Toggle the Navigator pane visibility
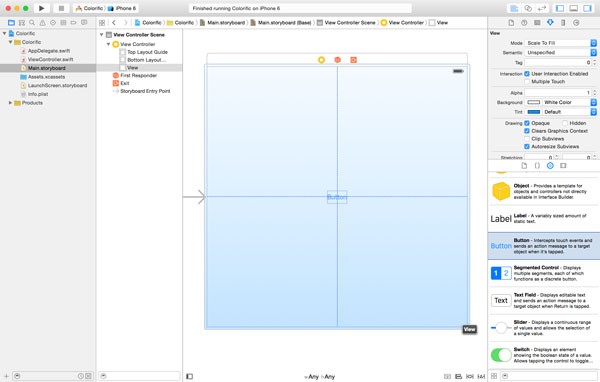 [x=560, y=8]
